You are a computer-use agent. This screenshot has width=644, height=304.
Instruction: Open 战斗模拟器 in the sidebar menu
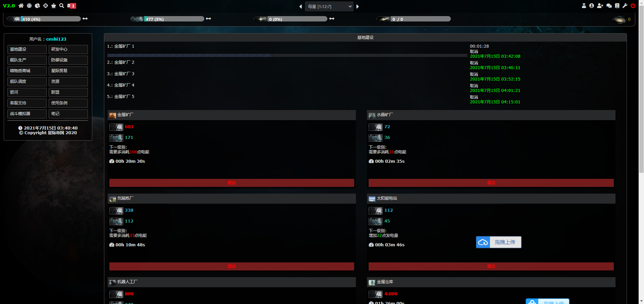[27, 114]
